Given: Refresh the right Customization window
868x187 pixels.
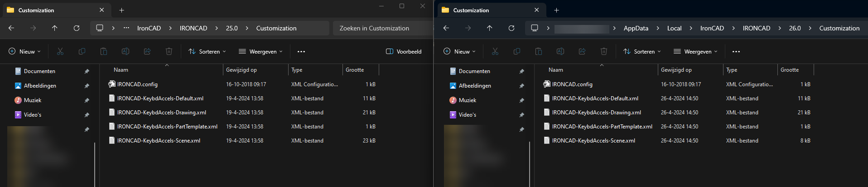Looking at the screenshot, I should tap(511, 28).
